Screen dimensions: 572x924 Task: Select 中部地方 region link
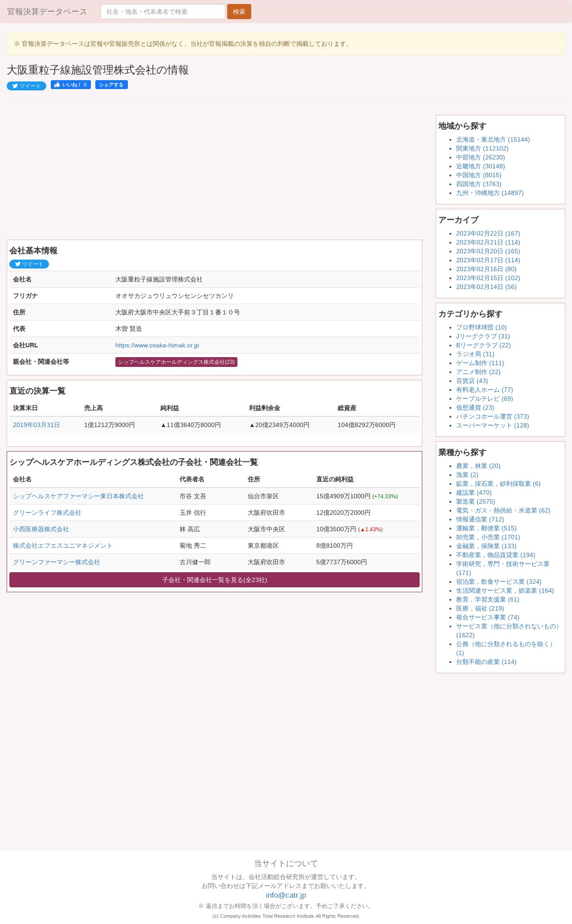pyautogui.click(x=480, y=157)
